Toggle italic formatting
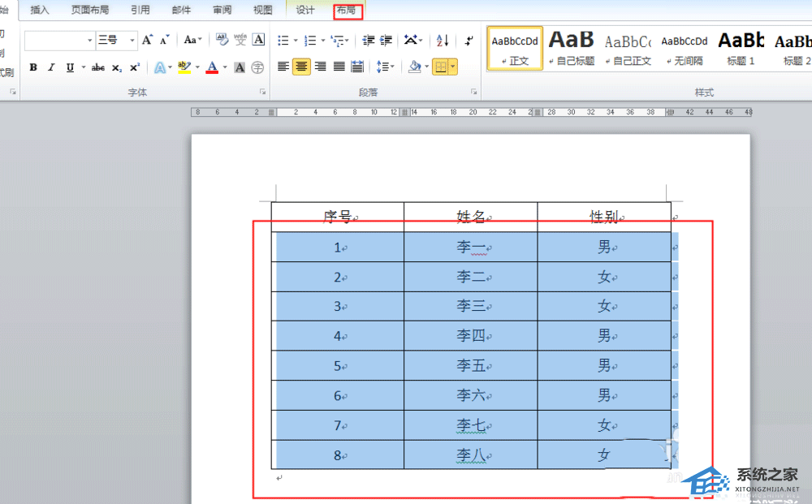The image size is (812, 504). click(x=51, y=67)
